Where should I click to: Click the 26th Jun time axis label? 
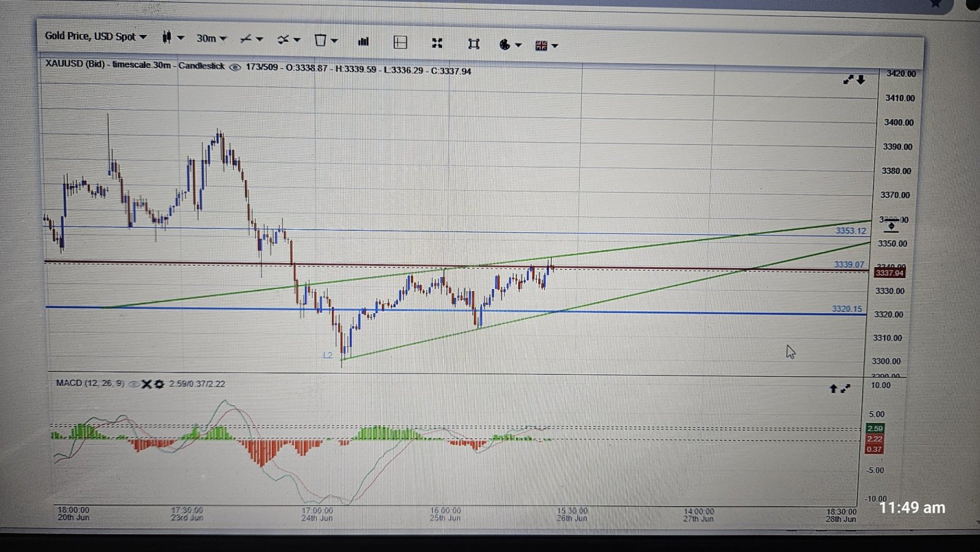click(571, 518)
